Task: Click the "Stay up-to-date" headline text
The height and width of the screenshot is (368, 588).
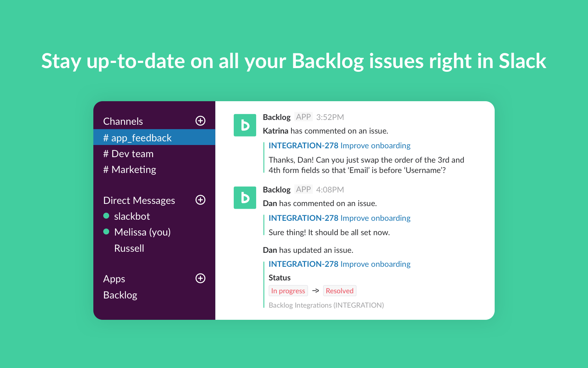Action: (294, 61)
